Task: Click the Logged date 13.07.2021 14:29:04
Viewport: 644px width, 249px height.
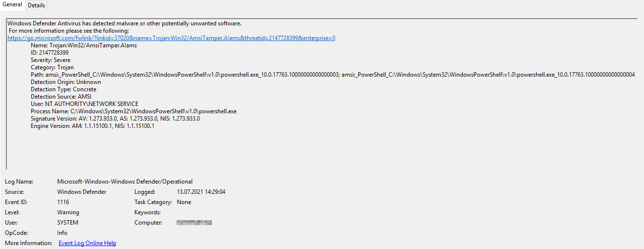Action: [x=201, y=192]
